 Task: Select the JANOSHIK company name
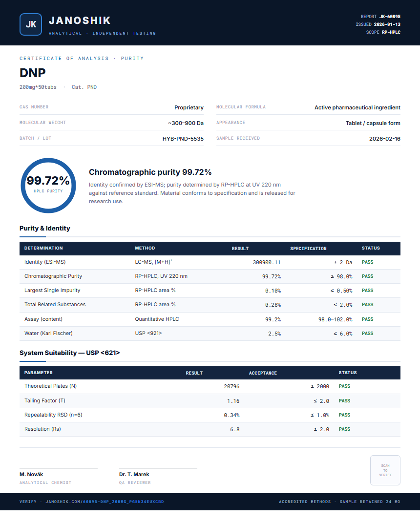(x=80, y=21)
